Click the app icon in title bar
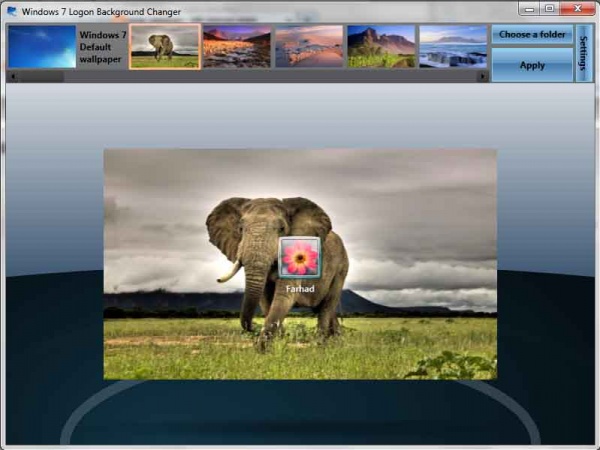This screenshot has width=600, height=450. pyautogui.click(x=12, y=11)
